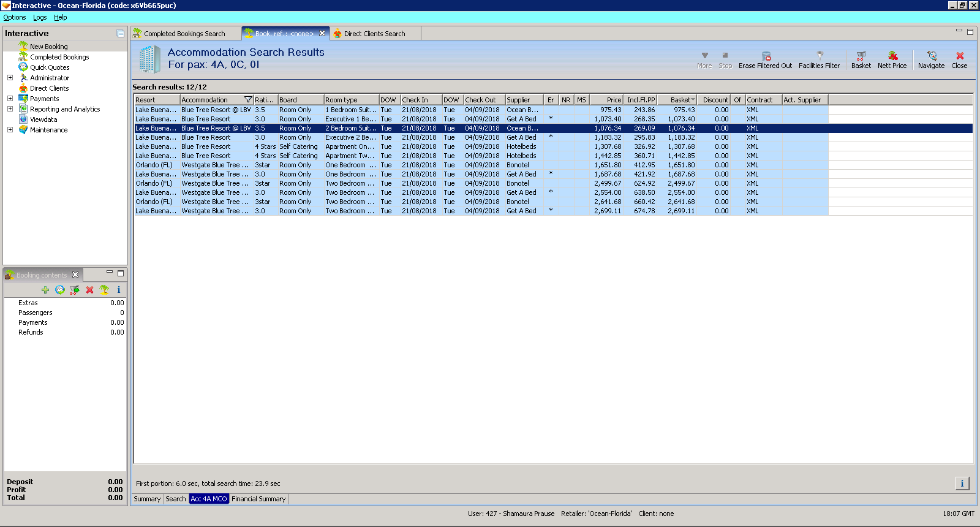Viewport: 980px width, 527px height.
Task: Open the Options menu
Action: pos(15,17)
